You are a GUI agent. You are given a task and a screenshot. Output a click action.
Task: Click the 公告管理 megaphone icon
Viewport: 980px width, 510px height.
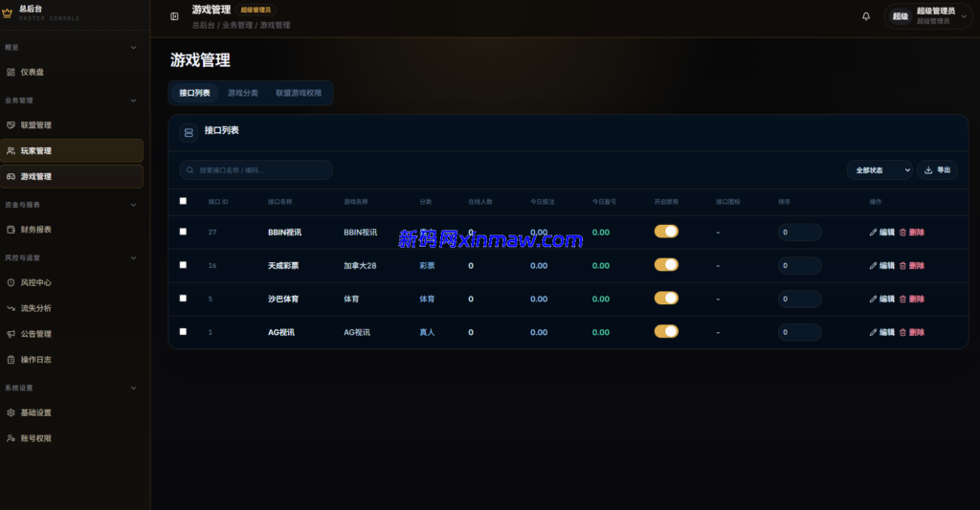[x=11, y=334]
